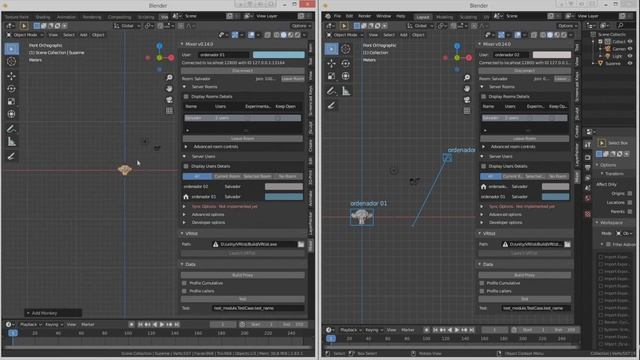This screenshot has width=640, height=360.
Task: Click play button in left timeline
Action: [x=162, y=324]
